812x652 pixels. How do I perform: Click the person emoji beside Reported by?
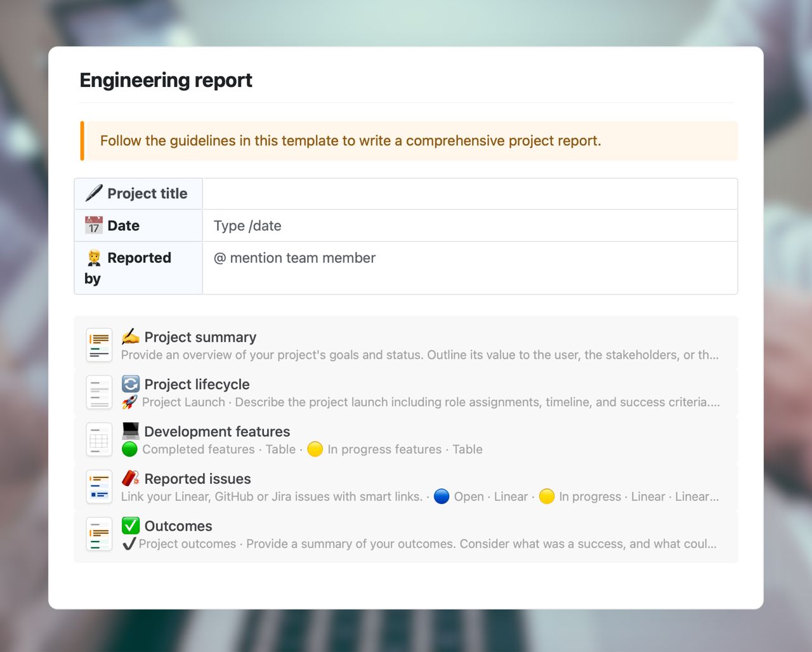pos(93,257)
